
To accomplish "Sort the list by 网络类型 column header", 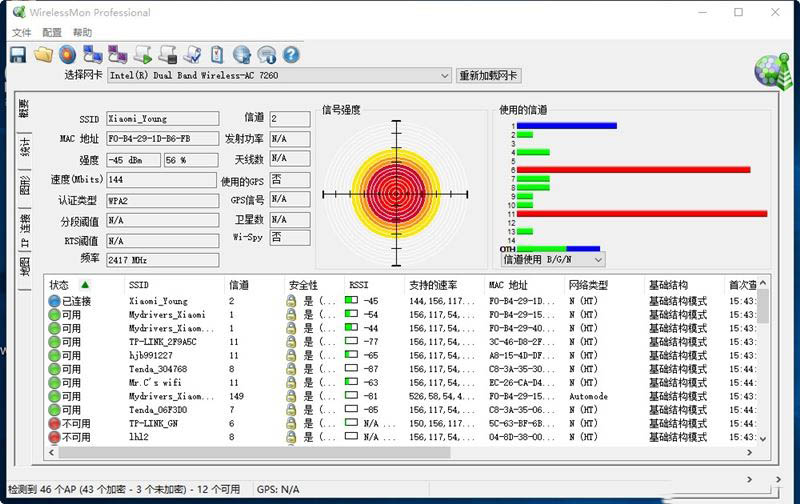I will pos(605,285).
